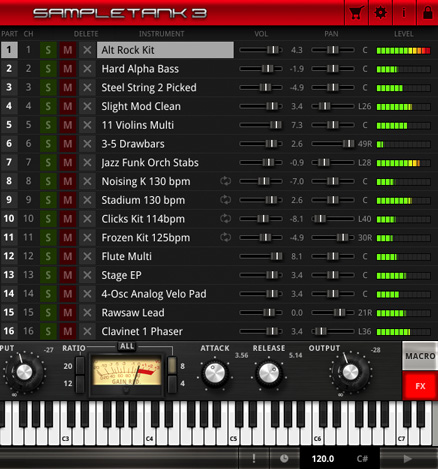Delete Stage EP instrument
The image size is (438, 469).
(87, 275)
